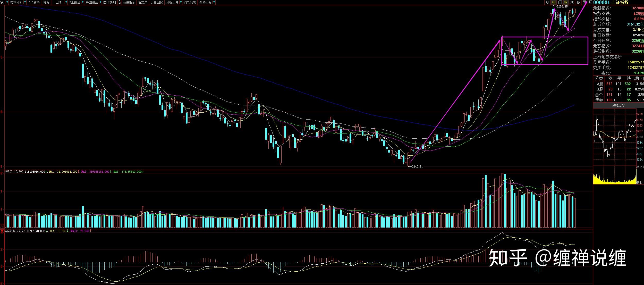The height and width of the screenshot is (285, 644).
Task: Expand the 普通坐标 dropdown arrow
Action: [x=214, y=2]
